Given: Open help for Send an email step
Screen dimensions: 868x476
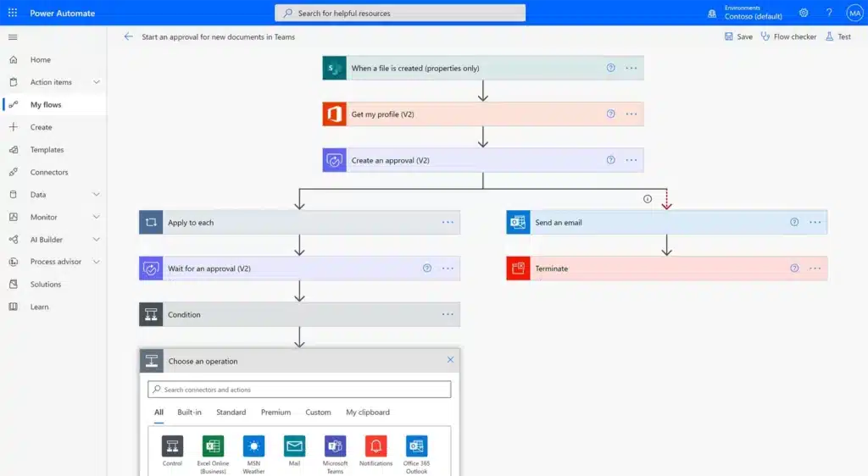Looking at the screenshot, I should 794,222.
